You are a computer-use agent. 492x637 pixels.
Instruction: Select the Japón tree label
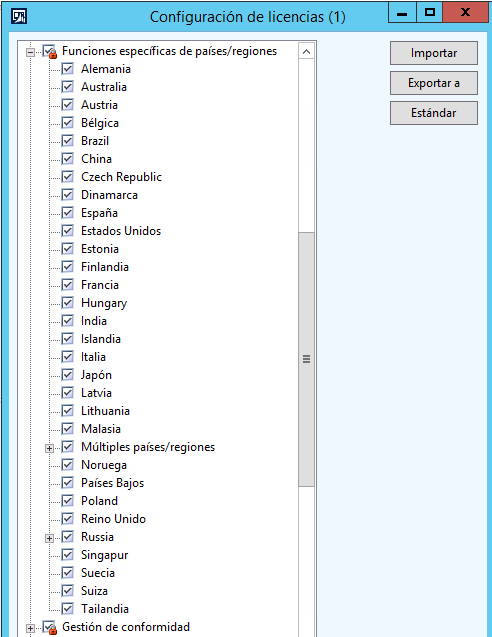96,375
